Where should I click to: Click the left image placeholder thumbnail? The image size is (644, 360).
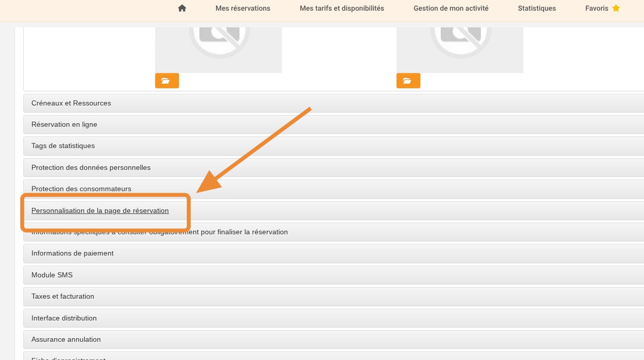[219, 50]
